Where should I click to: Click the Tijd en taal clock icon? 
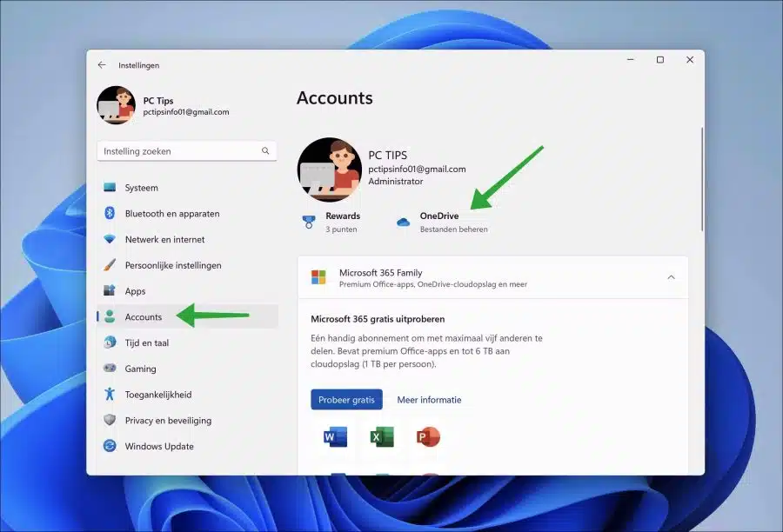pos(110,342)
